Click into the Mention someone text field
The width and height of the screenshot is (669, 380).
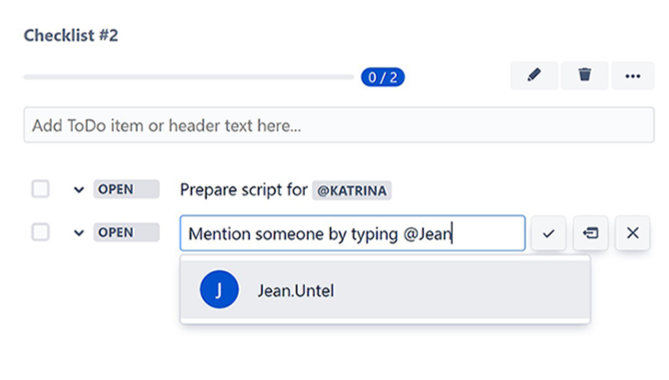click(x=352, y=233)
